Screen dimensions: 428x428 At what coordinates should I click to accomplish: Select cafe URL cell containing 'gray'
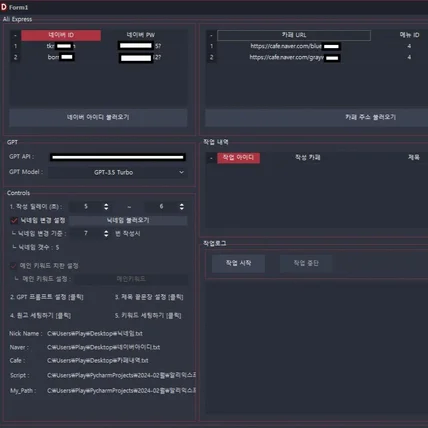coord(294,57)
